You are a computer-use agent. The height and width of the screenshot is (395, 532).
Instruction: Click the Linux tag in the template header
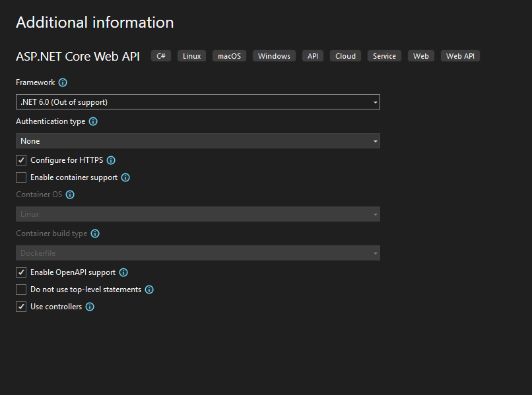(192, 56)
